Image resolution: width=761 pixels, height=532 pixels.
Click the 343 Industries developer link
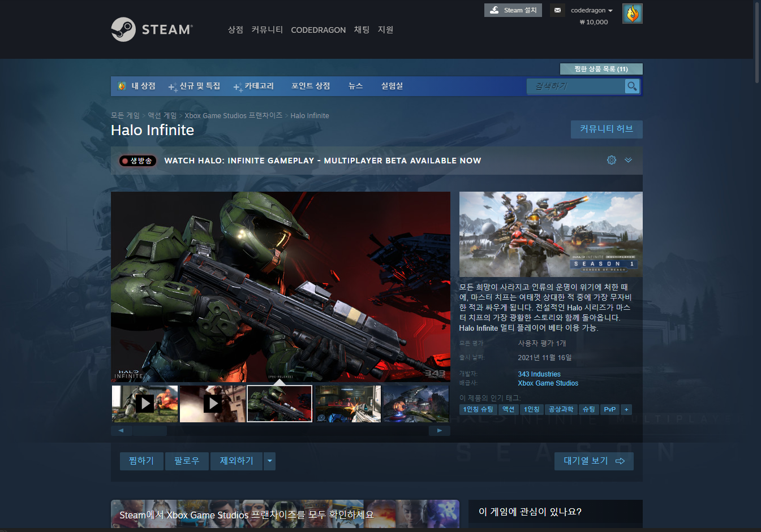[x=539, y=374]
